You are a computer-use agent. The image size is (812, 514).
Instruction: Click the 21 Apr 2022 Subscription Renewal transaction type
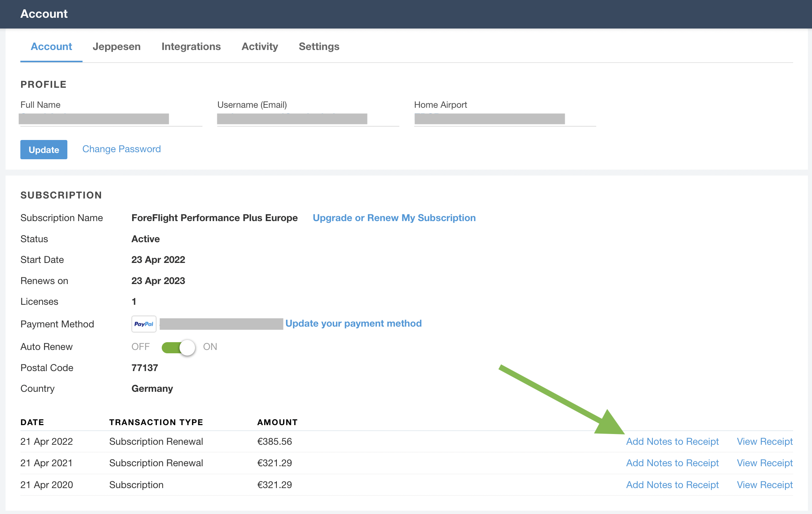click(156, 441)
